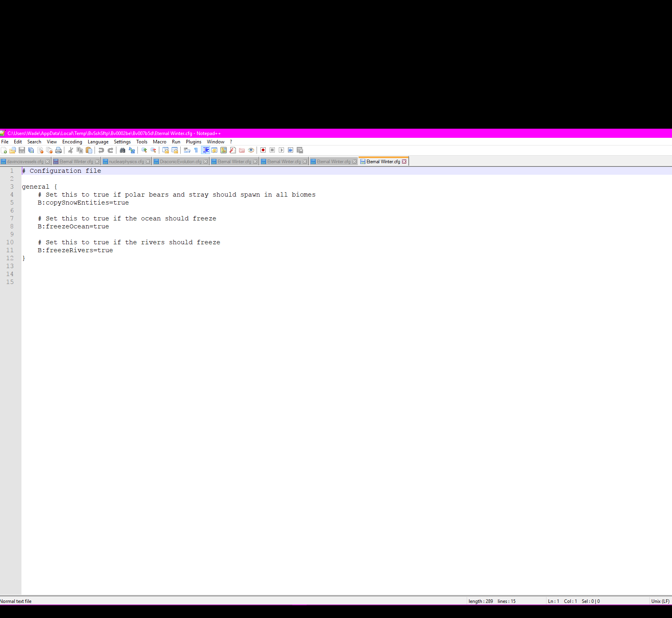The width and height of the screenshot is (672, 618).
Task: Click Save current recorded macro icon
Action: [x=300, y=150]
